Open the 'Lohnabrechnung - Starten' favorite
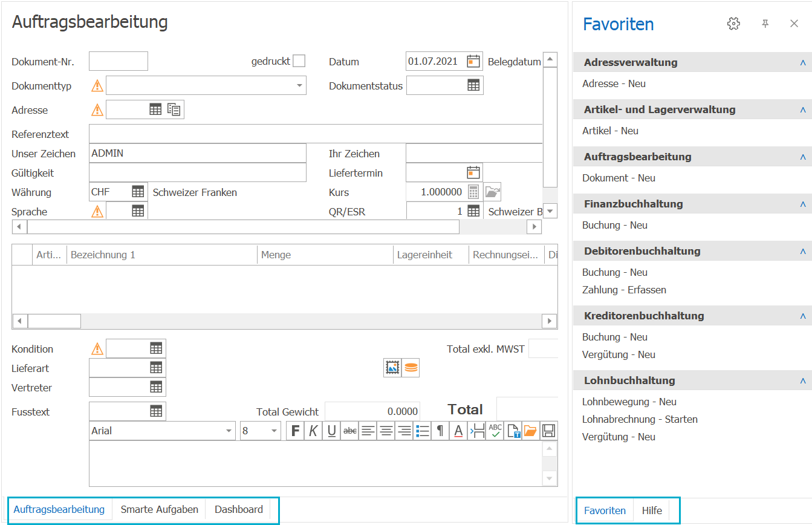 point(640,419)
